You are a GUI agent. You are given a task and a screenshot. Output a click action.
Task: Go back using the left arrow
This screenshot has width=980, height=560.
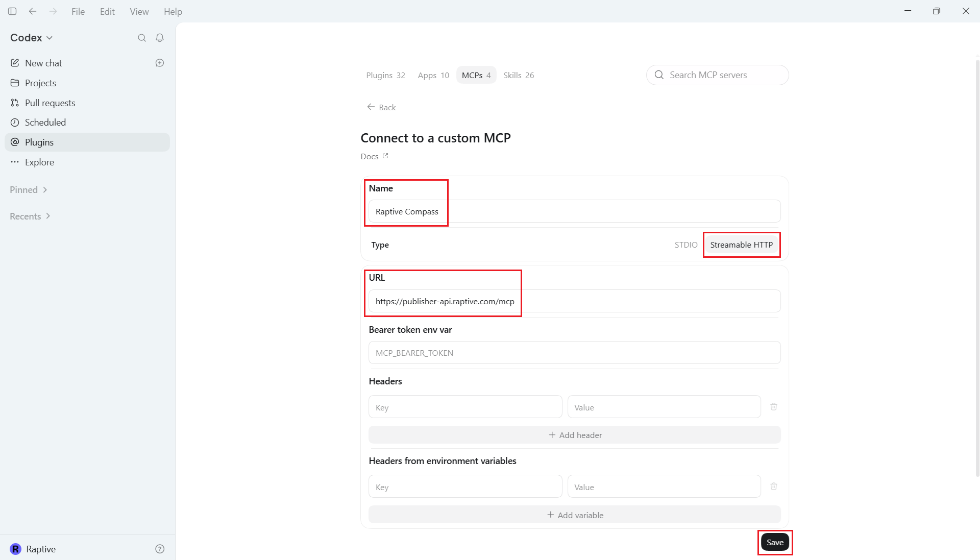point(33,11)
